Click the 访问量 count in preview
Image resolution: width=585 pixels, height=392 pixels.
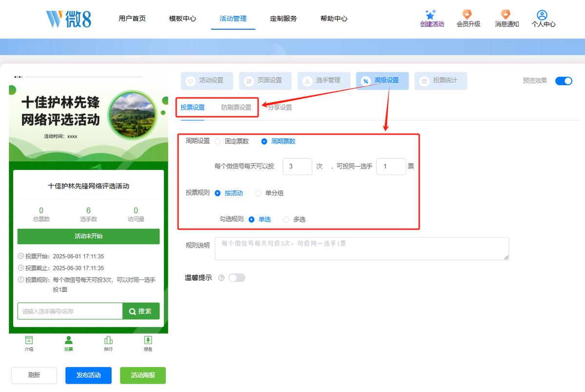pyautogui.click(x=136, y=211)
